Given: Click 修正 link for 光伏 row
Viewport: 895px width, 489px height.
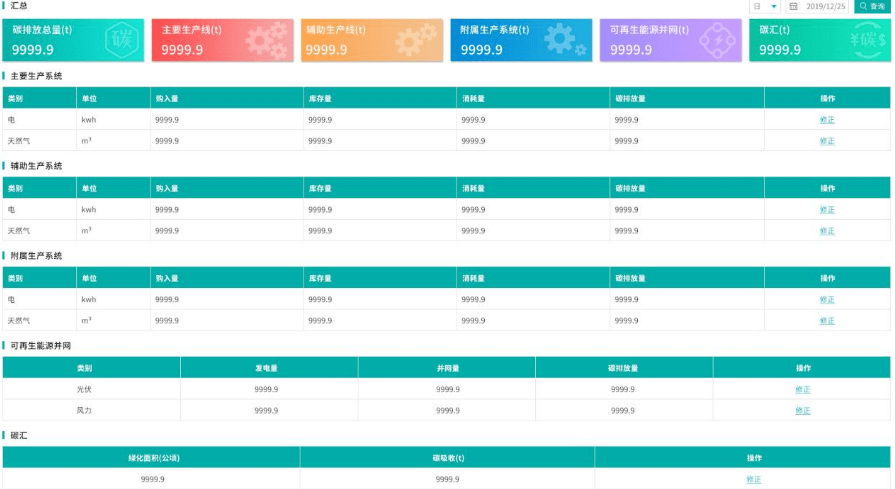Looking at the screenshot, I should click(802, 389).
